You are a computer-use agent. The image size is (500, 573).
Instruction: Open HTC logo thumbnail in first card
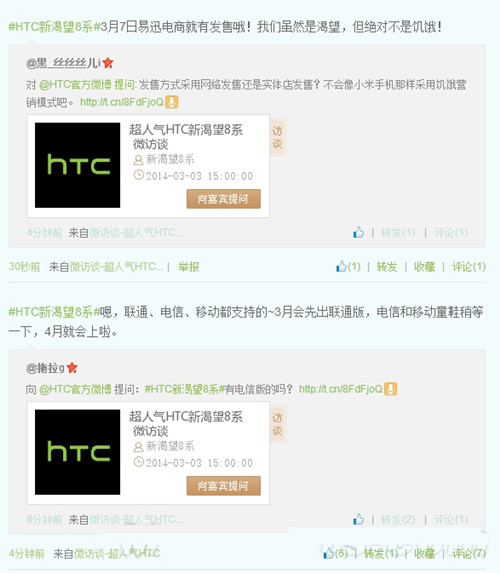[77, 165]
